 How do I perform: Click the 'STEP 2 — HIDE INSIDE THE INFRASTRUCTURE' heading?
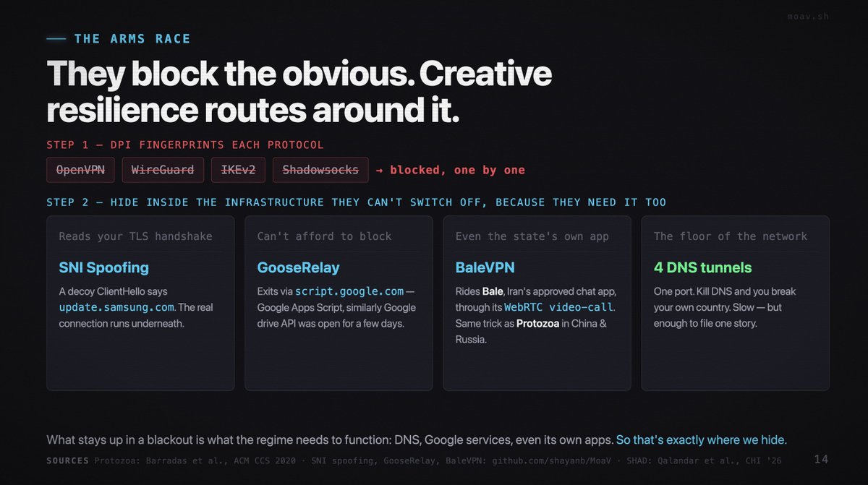[356, 202]
